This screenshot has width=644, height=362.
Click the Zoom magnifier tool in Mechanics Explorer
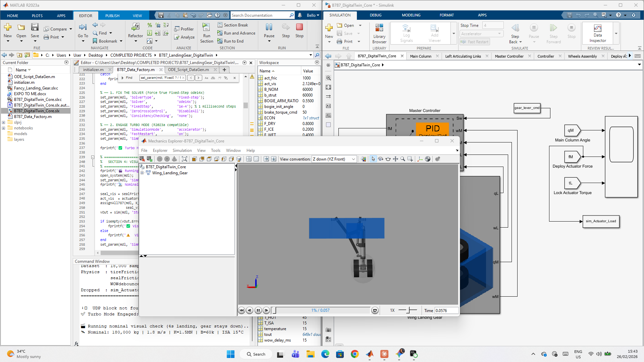403,159
